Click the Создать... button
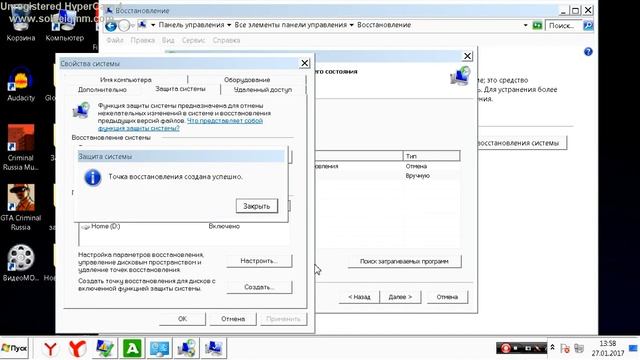This screenshot has width=640, height=360. tap(259, 287)
